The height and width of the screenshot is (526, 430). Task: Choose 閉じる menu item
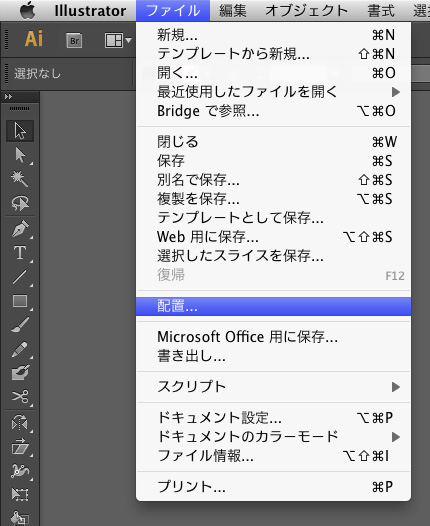(274, 142)
